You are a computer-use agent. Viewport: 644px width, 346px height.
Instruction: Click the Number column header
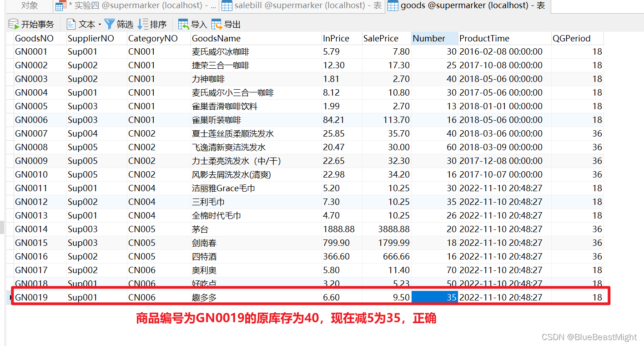(435, 38)
